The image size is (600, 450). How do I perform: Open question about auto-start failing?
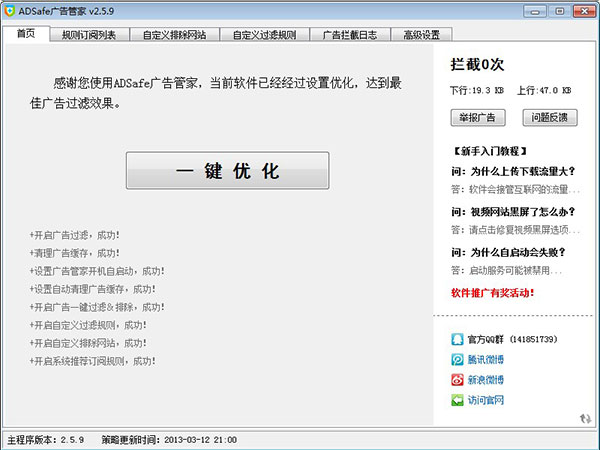click(513, 252)
